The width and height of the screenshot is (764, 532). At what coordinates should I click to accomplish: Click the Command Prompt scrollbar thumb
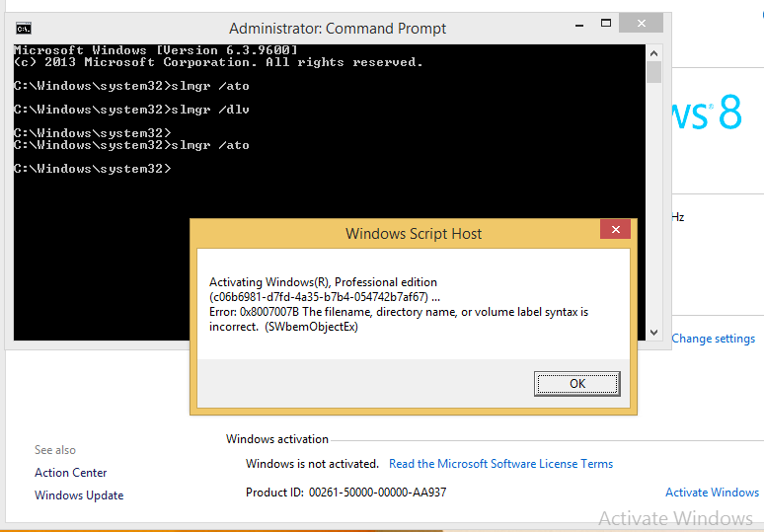pyautogui.click(x=653, y=72)
